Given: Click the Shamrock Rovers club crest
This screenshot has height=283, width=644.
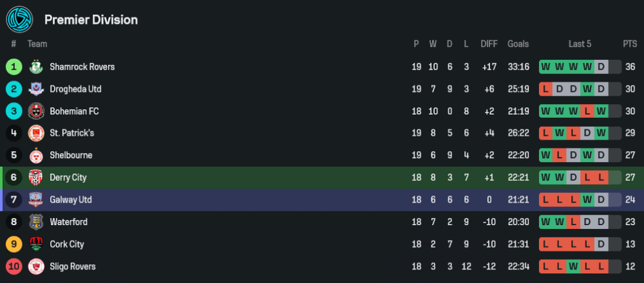Looking at the screenshot, I should tap(35, 67).
